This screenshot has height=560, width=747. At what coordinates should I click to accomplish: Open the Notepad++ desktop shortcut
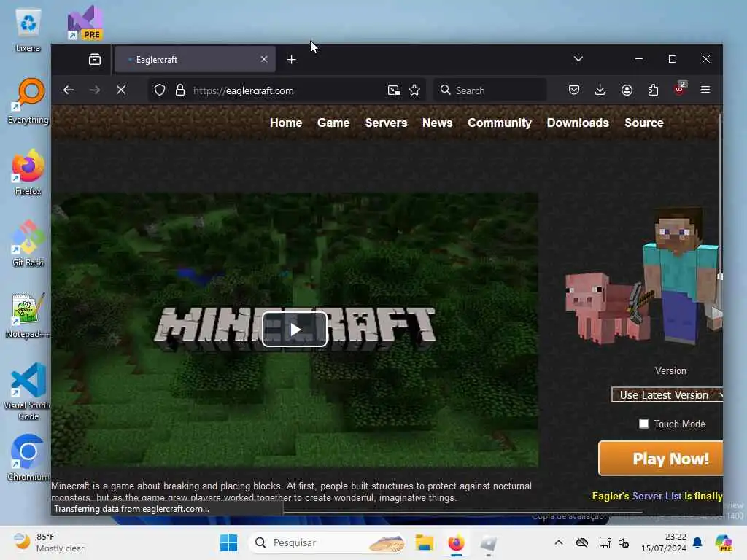tap(28, 315)
